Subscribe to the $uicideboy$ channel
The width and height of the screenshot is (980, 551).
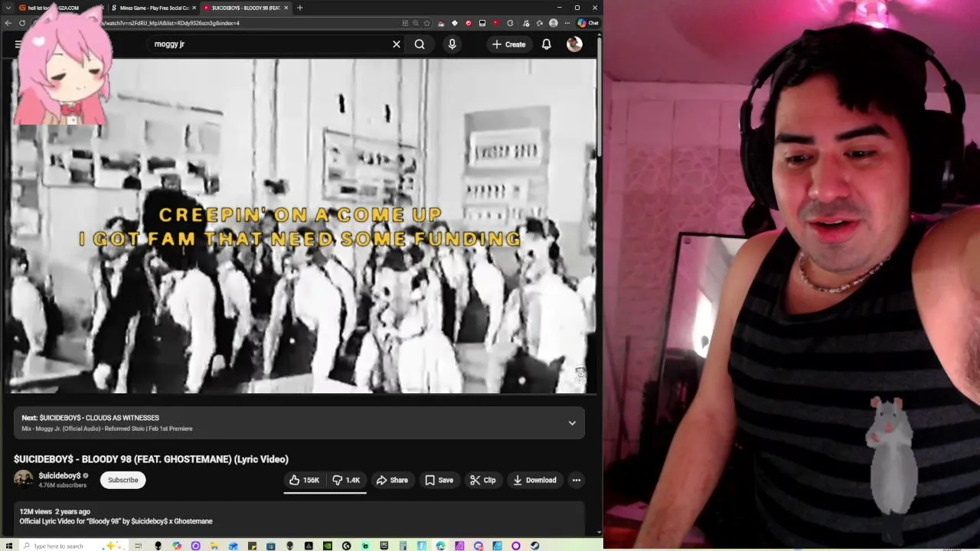click(122, 480)
